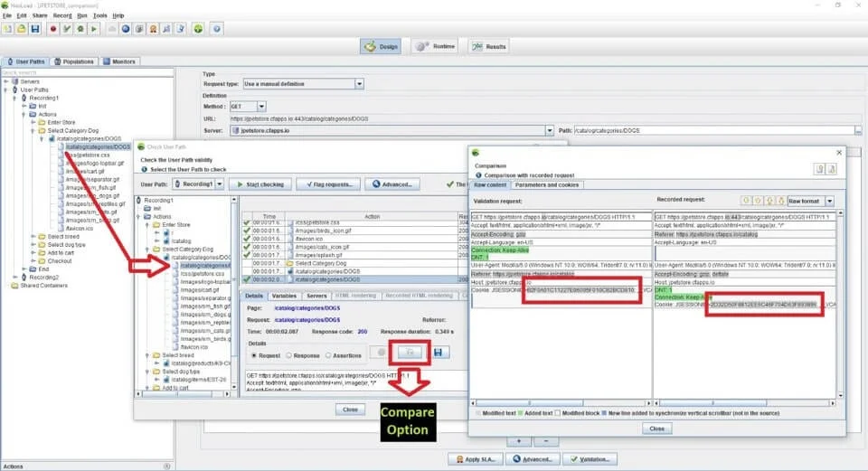The image size is (868, 471).
Task: Click horizontal scrollbar under Recorded request pane
Action: click(744, 403)
